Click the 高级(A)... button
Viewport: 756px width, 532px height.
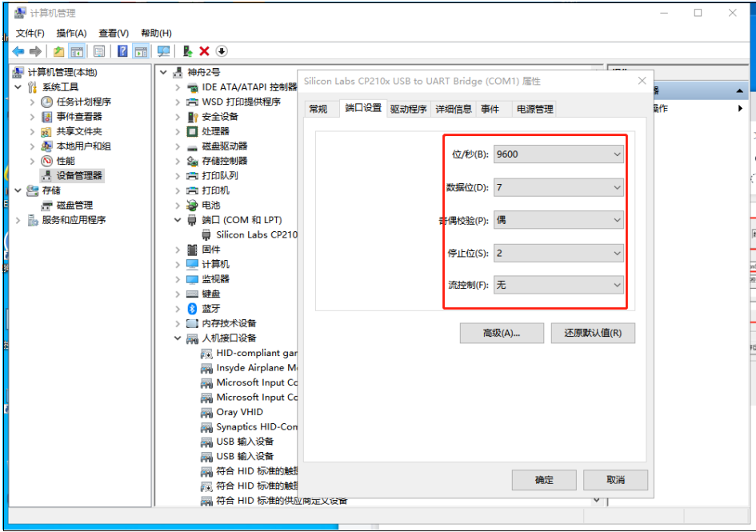pyautogui.click(x=502, y=333)
